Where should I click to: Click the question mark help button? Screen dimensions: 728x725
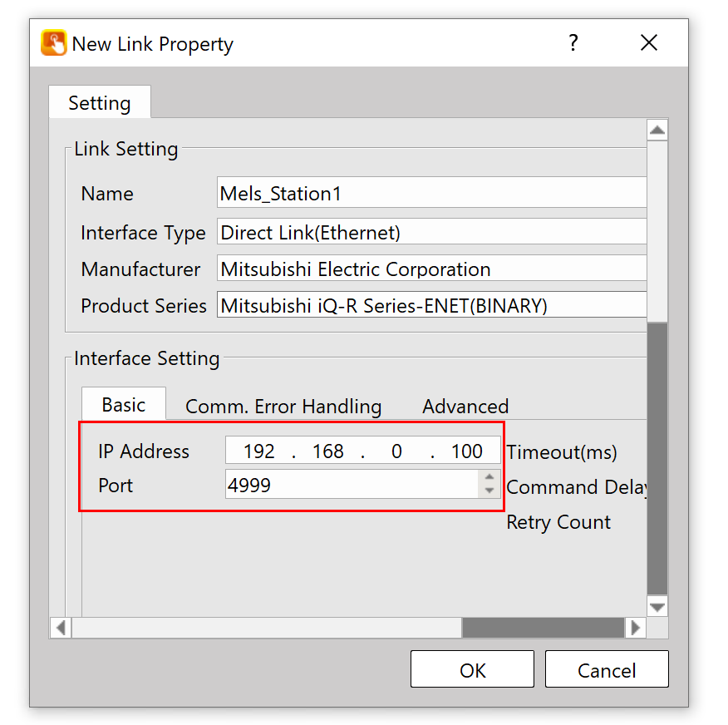pyautogui.click(x=573, y=43)
